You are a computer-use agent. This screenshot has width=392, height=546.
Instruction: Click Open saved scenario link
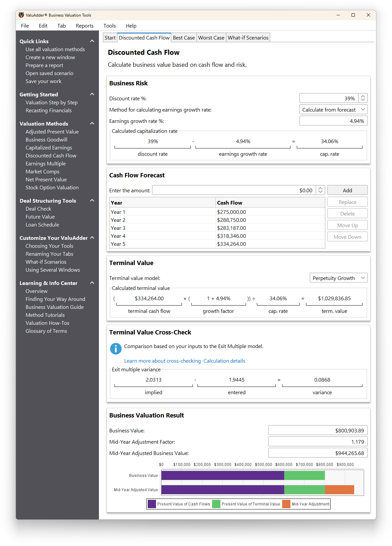click(49, 73)
